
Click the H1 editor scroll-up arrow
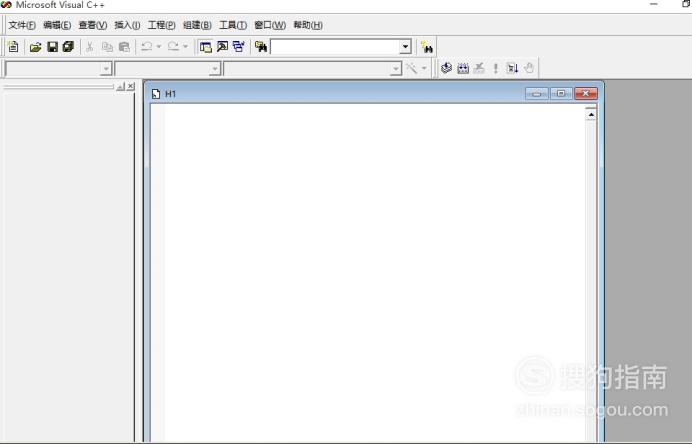591,115
